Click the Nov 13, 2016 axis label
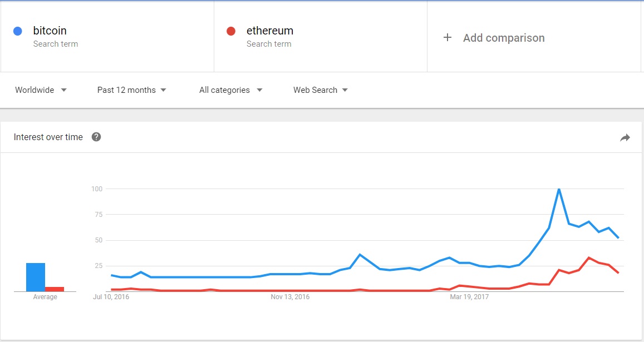Viewport: 644px width, 342px height. 290,297
